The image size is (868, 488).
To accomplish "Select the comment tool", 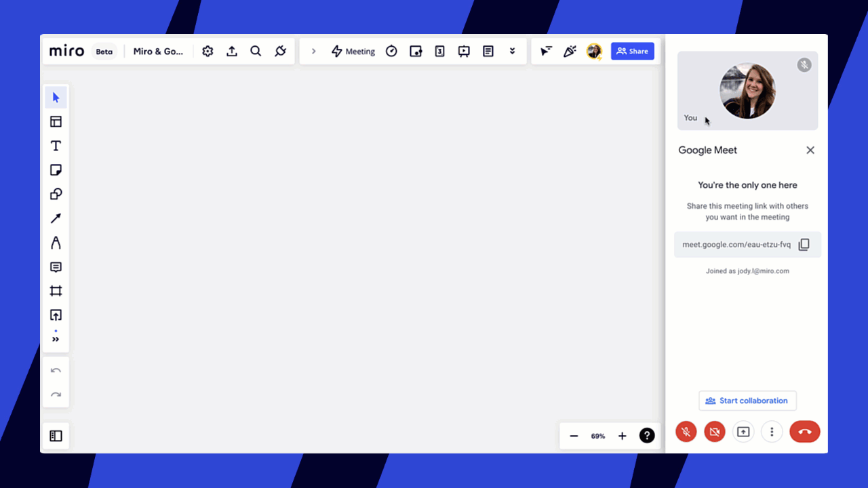I will 56,266.
